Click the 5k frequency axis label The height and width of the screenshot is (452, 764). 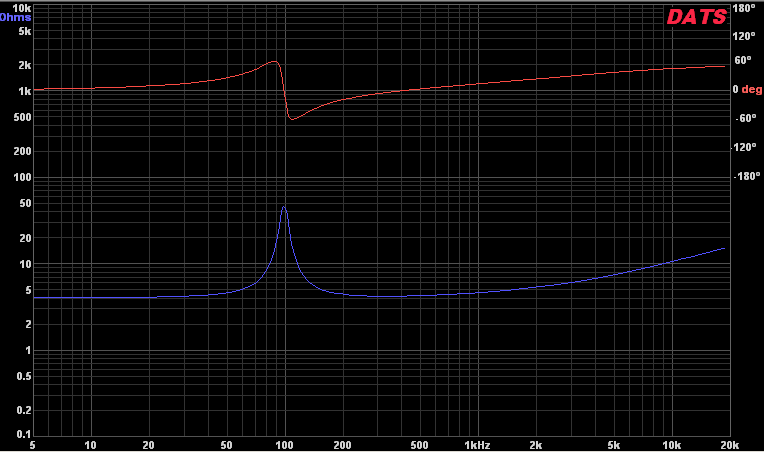tap(614, 445)
